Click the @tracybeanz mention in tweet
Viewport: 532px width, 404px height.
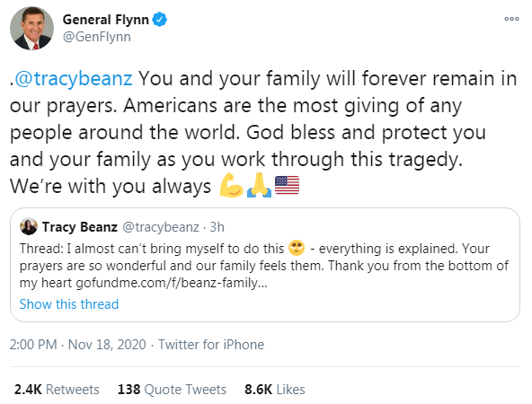pos(74,79)
